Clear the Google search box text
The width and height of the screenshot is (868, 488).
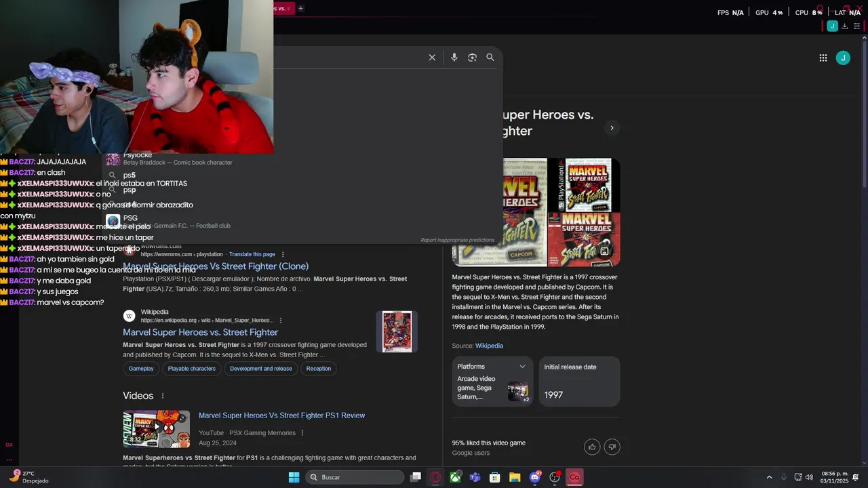[432, 58]
